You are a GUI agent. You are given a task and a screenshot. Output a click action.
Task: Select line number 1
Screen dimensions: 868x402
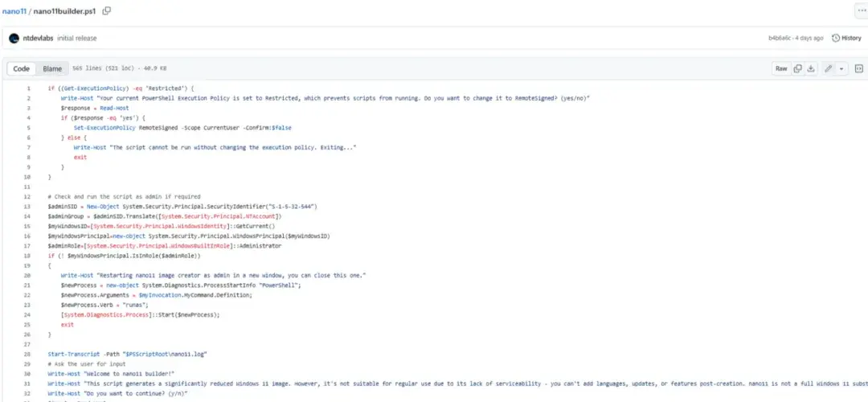28,88
